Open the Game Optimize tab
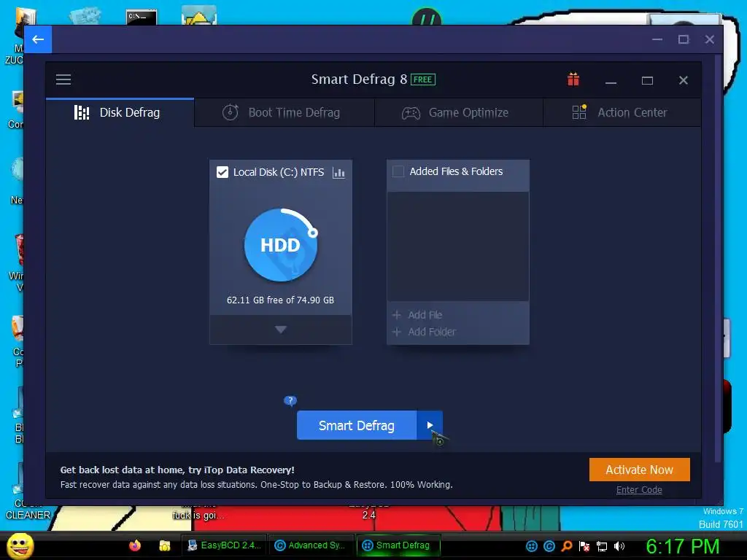Viewport: 747px width, 560px height. 459,112
